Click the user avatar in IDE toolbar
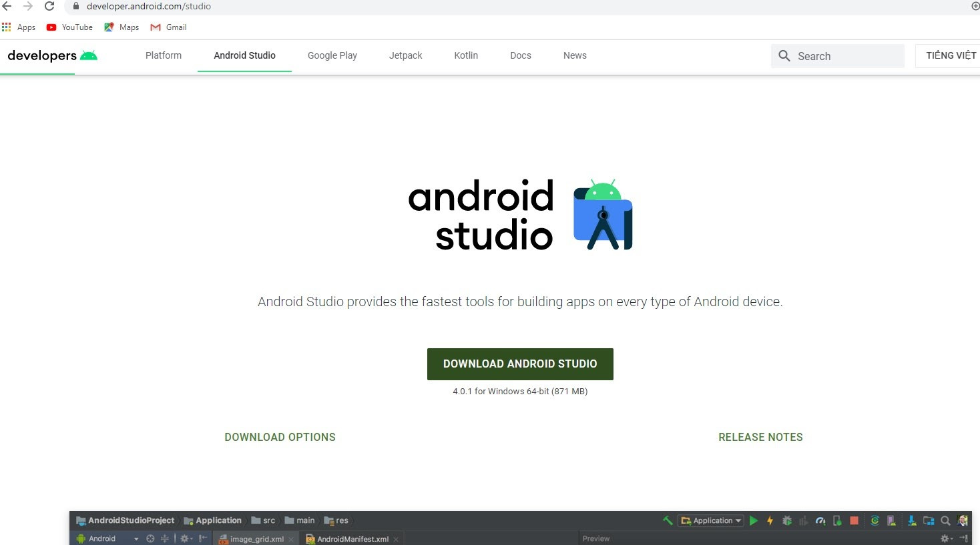Viewport: 980px width, 545px height. [963, 520]
